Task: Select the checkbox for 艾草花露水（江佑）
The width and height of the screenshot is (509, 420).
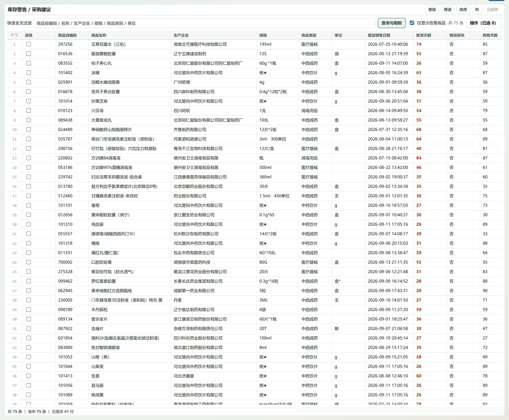Action: (x=29, y=44)
